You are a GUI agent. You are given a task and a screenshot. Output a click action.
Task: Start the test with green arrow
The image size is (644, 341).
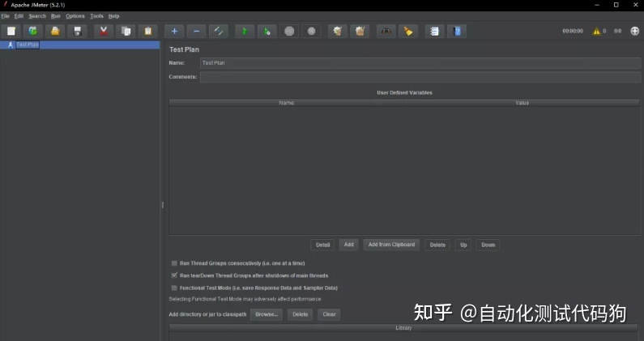pyautogui.click(x=245, y=32)
